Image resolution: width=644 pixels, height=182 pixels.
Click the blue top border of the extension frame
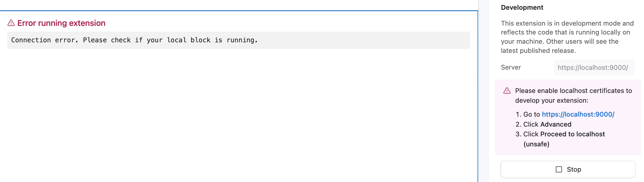point(239,11)
